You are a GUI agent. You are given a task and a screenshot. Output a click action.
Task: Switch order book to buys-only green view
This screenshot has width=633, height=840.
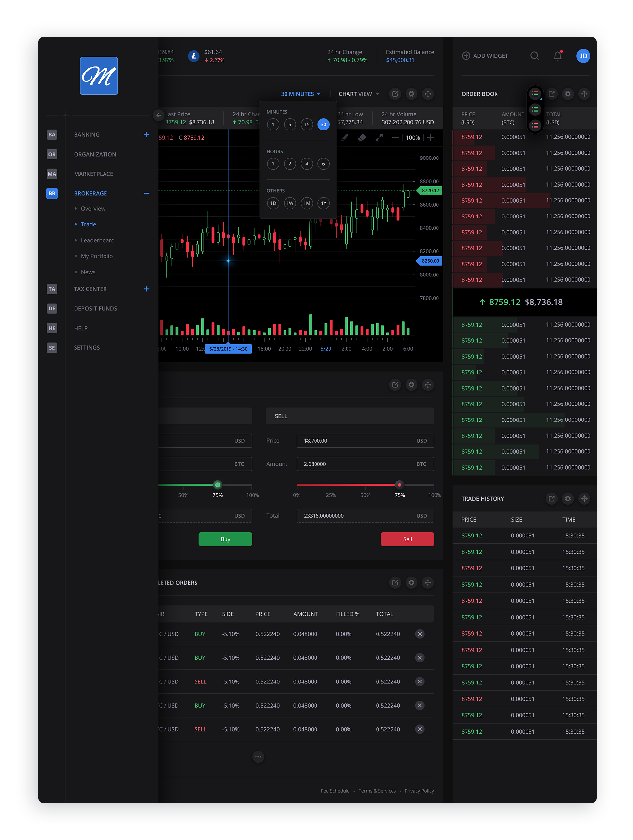(535, 110)
